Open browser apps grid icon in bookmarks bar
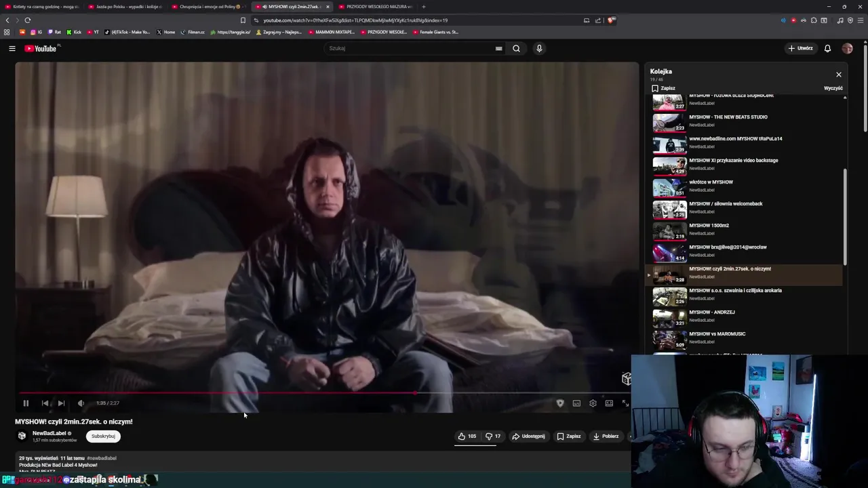This screenshot has width=868, height=488. (x=7, y=32)
